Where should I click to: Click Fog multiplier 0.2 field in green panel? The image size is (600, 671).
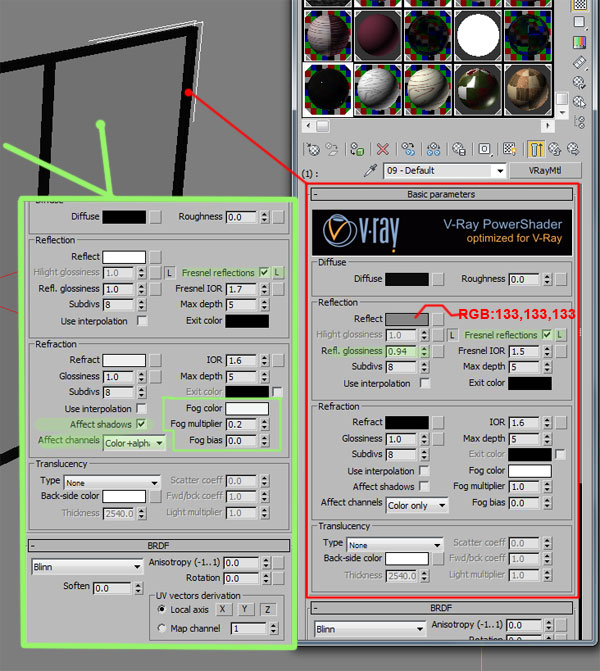click(x=241, y=425)
